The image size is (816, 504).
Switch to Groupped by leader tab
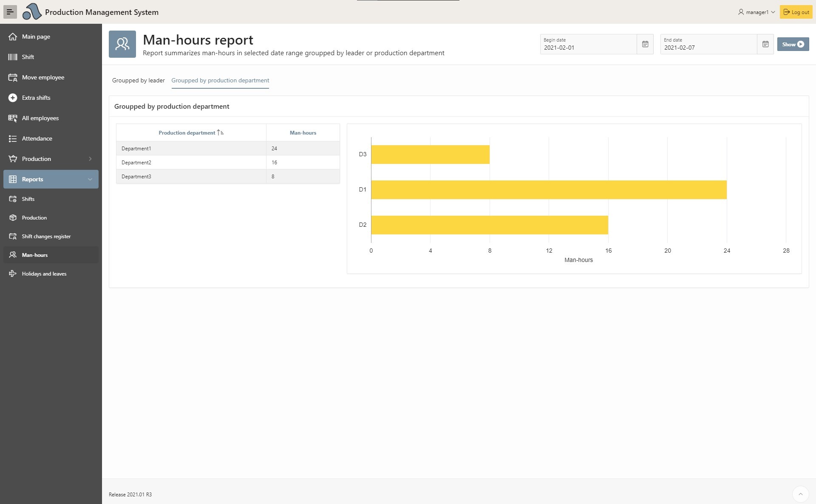pyautogui.click(x=138, y=80)
